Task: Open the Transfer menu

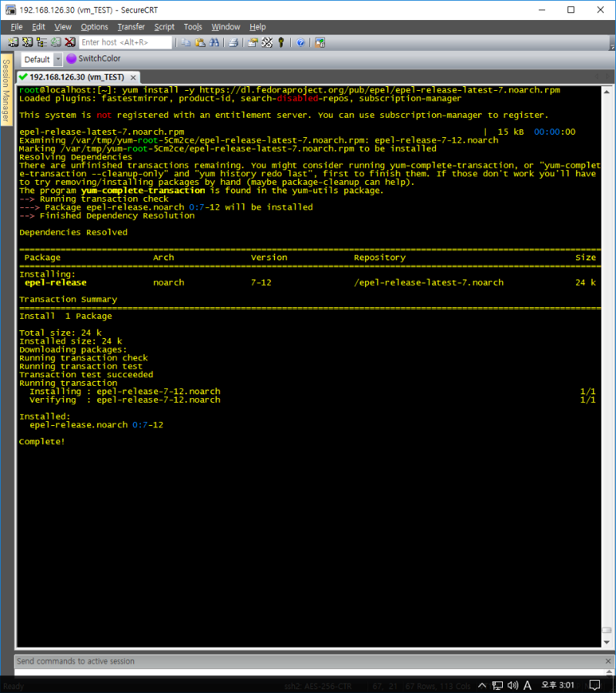Action: pyautogui.click(x=131, y=27)
